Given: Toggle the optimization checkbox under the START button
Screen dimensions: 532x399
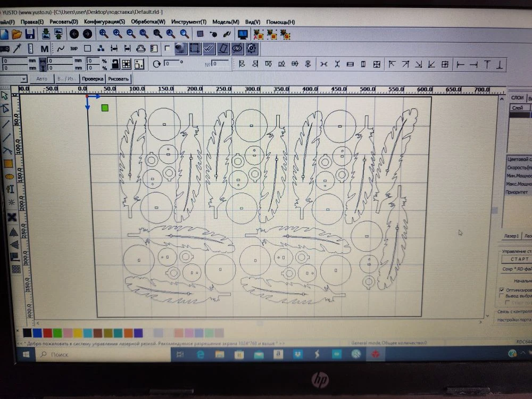Looking at the screenshot, I should coord(501,290).
